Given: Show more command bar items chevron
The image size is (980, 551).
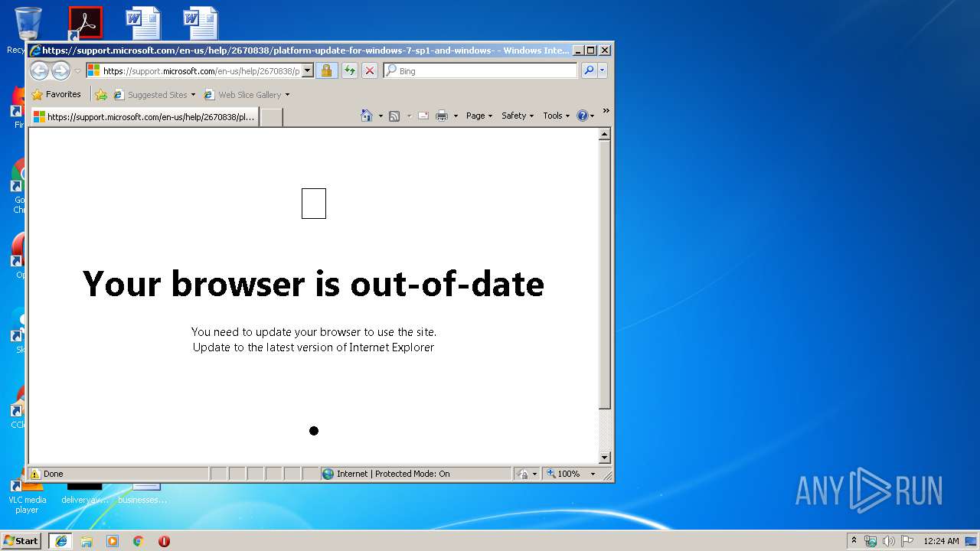Looking at the screenshot, I should tap(606, 112).
